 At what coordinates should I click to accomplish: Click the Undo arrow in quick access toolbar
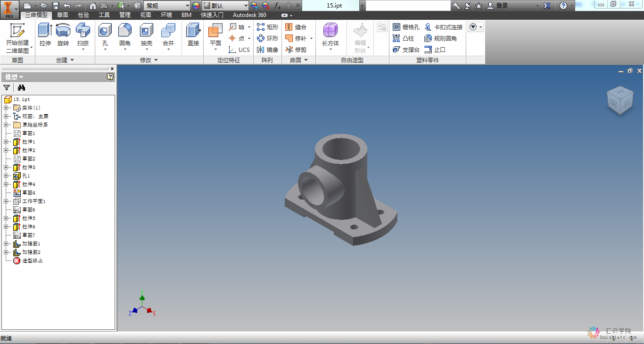[66, 6]
